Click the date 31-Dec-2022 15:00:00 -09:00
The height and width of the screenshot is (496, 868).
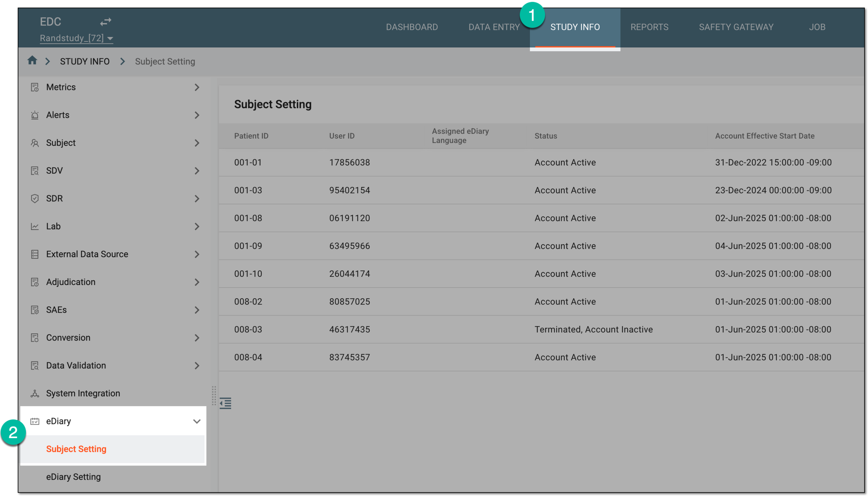pos(773,162)
